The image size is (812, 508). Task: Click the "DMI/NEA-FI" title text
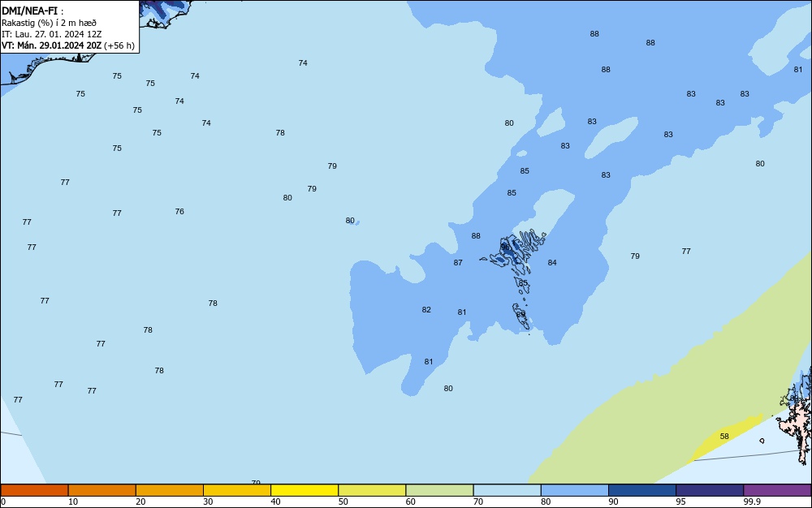(29, 11)
